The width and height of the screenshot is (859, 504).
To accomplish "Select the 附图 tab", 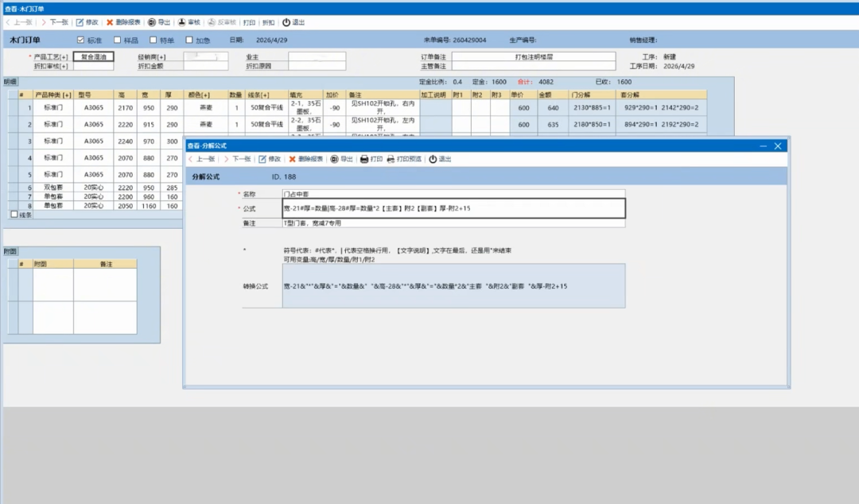I will (x=10, y=251).
